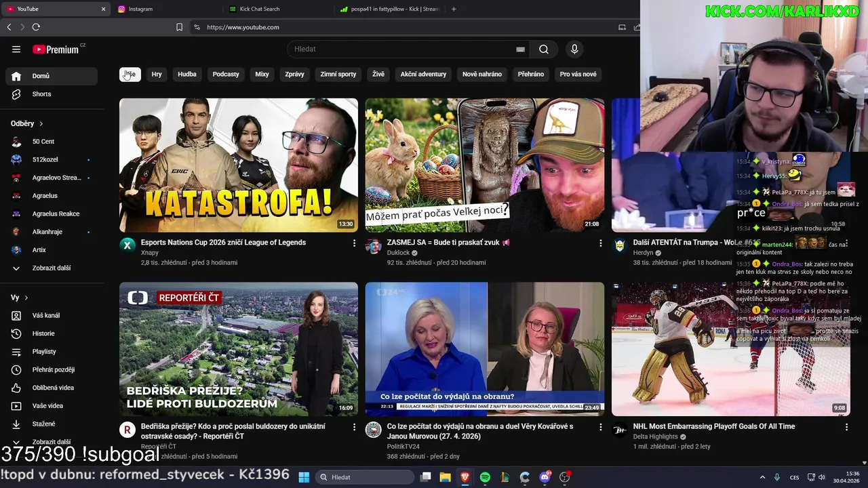Open Váš kanál in the sidebar
The width and height of the screenshot is (868, 488).
[x=52, y=316]
